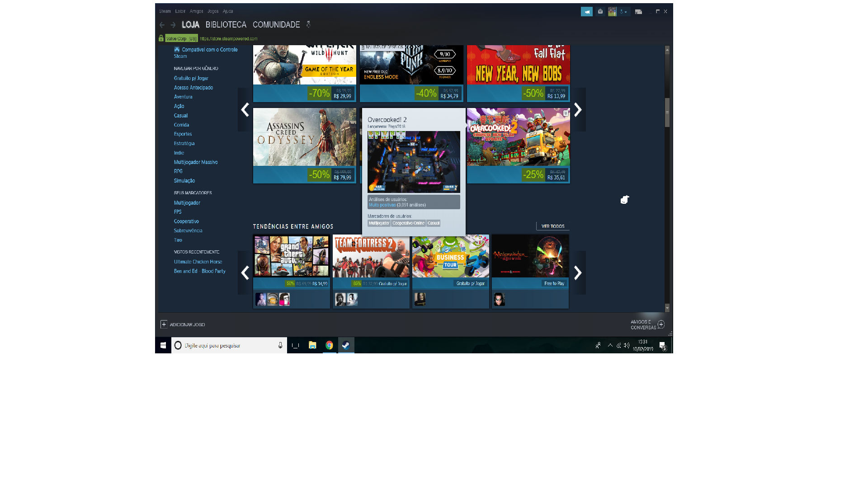Browse the Simulação genre

coord(184,181)
